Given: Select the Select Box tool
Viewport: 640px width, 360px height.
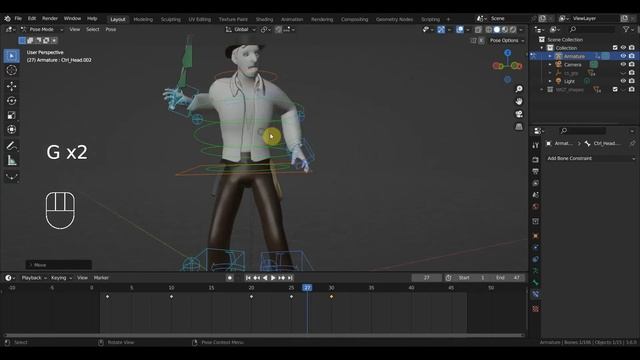Looking at the screenshot, I should pyautogui.click(x=11, y=56).
